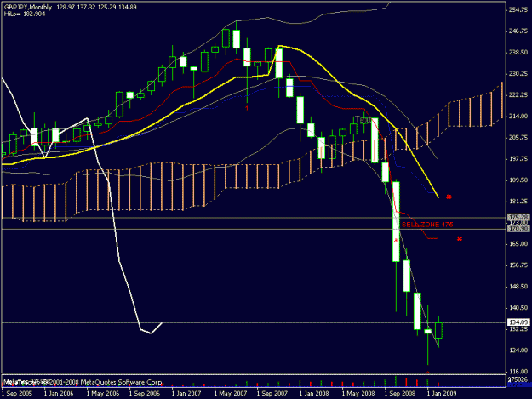Select the gray 'Text' label near May 2008
Viewport: 532px width, 399px height.
(362, 120)
